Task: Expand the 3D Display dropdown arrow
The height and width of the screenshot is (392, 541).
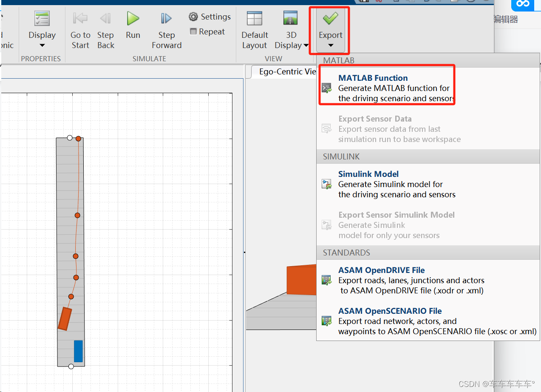Action: (306, 45)
